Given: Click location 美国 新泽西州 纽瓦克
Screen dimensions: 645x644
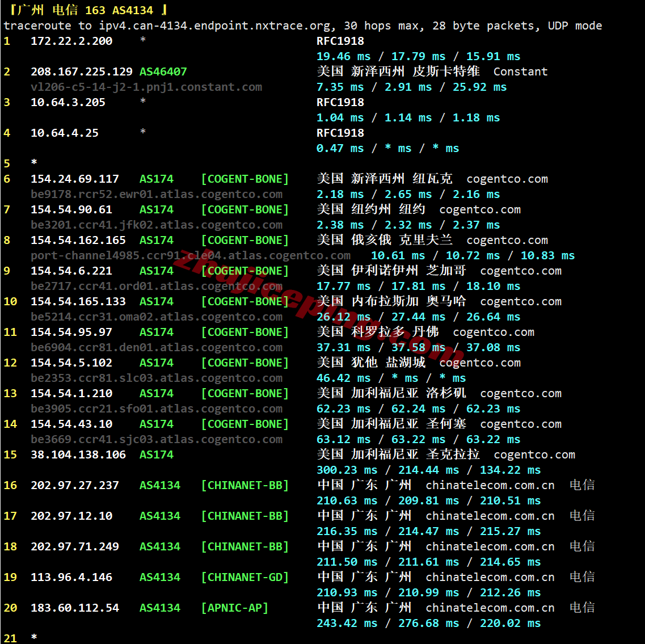Looking at the screenshot, I should [385, 179].
